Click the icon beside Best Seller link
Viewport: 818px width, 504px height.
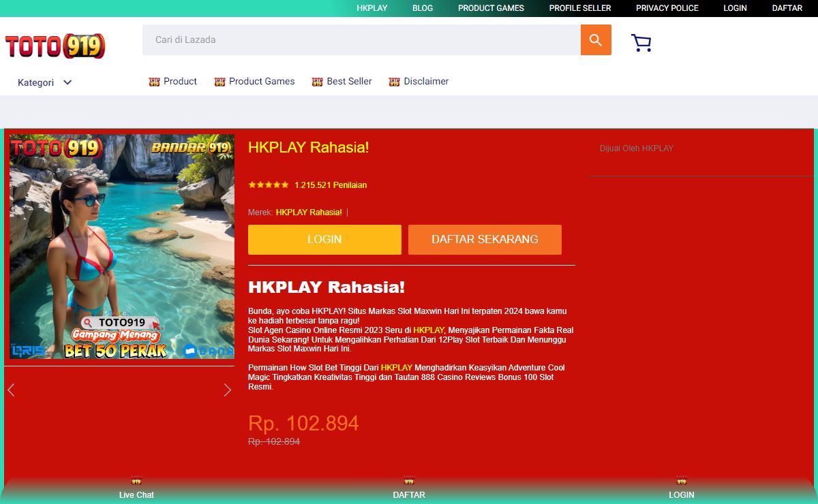(x=317, y=82)
